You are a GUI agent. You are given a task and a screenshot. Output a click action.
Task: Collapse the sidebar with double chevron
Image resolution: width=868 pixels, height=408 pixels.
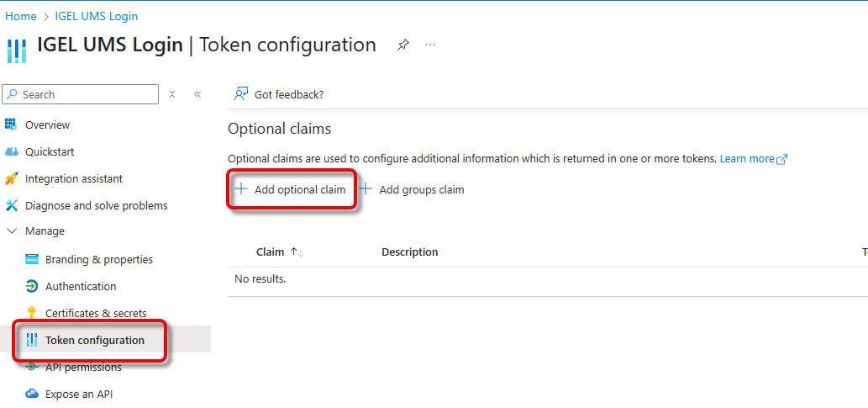(197, 94)
